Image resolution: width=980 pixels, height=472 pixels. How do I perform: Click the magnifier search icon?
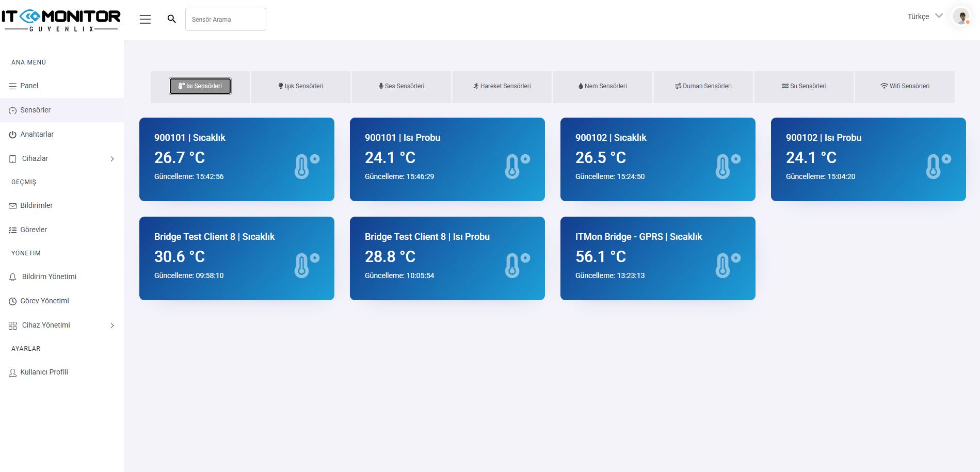pos(172,19)
